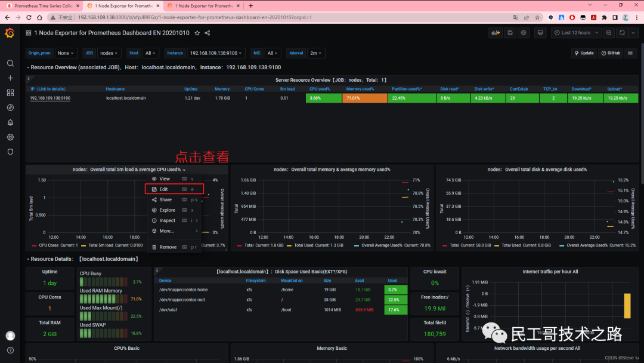Open the user profile avatar in sidebar
The height and width of the screenshot is (363, 644).
pyautogui.click(x=10, y=336)
